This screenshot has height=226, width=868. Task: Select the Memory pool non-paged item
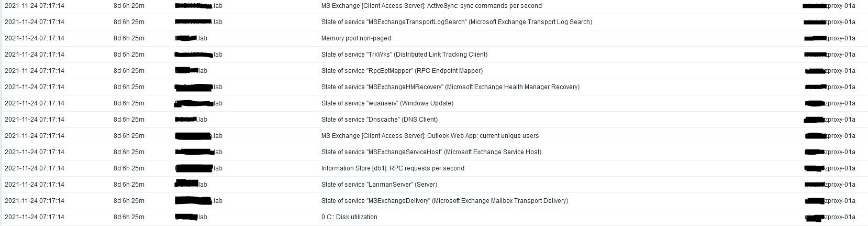click(356, 38)
